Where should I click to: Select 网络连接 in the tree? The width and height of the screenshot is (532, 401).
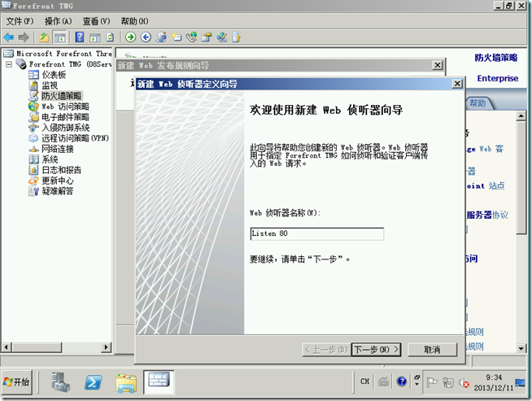click(57, 149)
